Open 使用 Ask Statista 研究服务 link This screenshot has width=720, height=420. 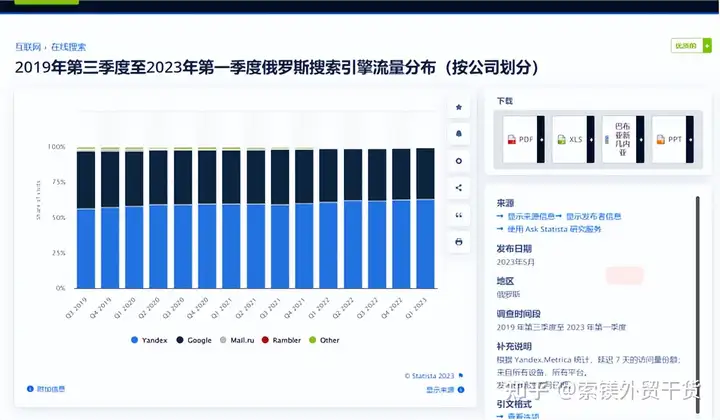point(554,229)
